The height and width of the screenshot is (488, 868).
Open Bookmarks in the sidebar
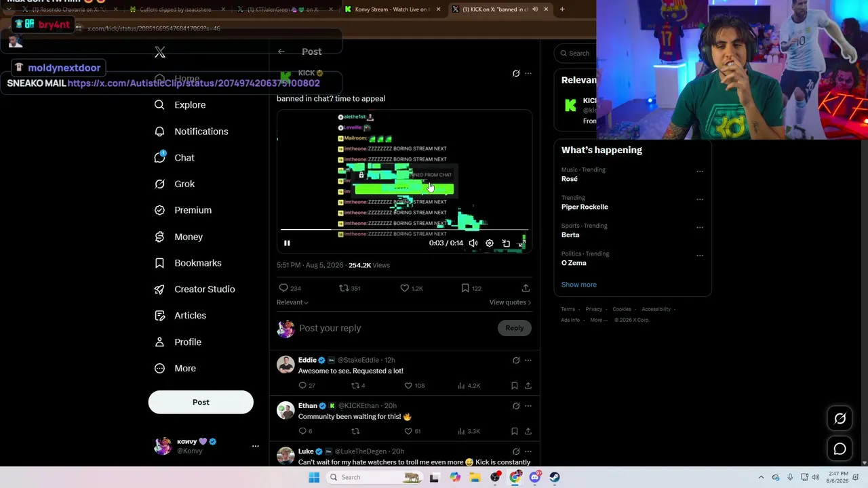[188, 263]
